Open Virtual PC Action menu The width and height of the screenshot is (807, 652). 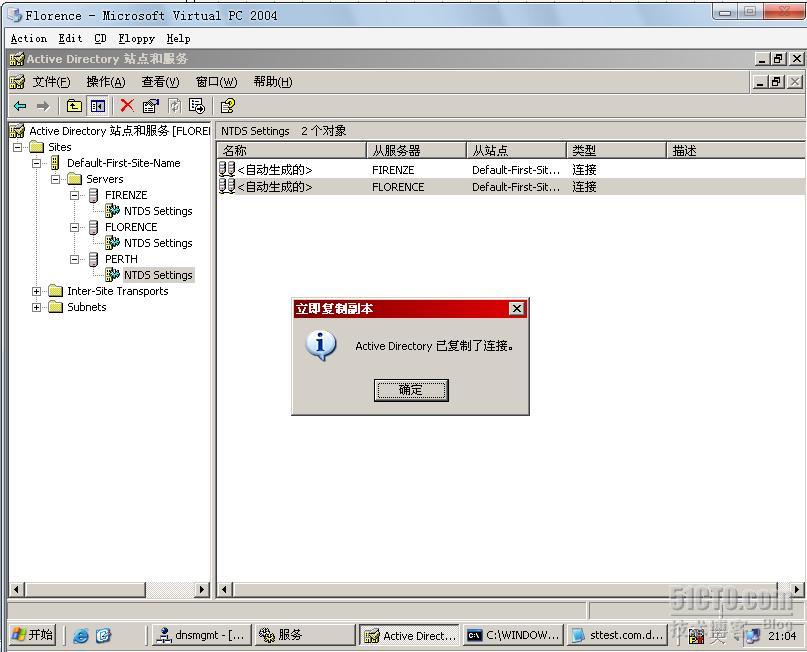click(29, 39)
